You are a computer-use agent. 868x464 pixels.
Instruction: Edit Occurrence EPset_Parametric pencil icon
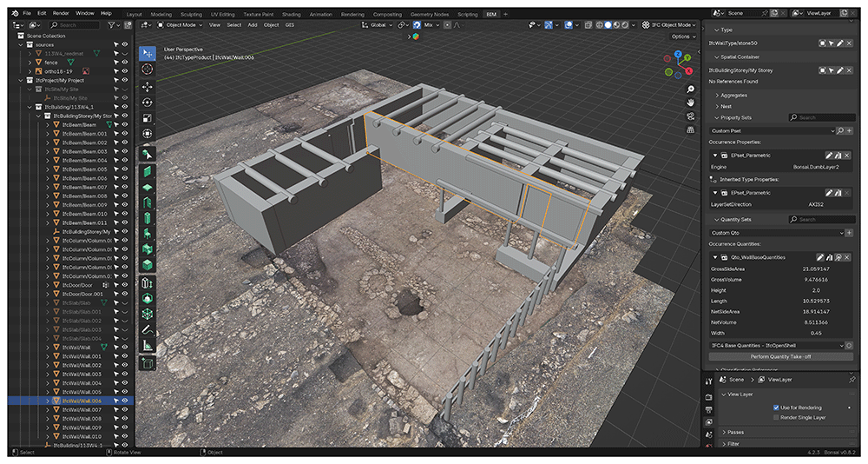click(829, 156)
